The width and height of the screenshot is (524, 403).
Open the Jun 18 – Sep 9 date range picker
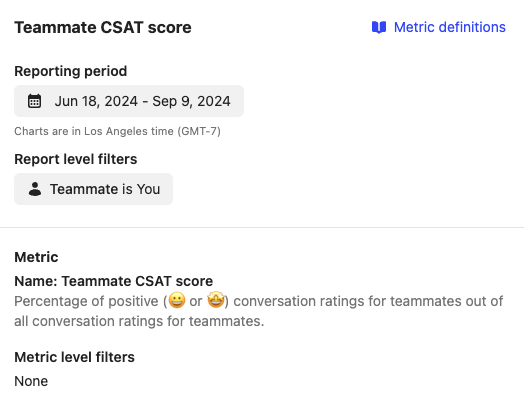[x=129, y=101]
